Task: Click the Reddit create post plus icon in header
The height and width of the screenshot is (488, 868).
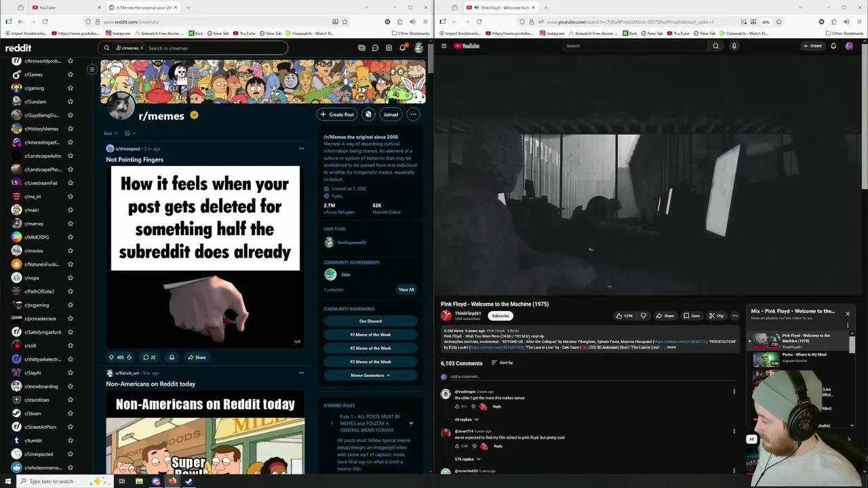Action: 389,48
